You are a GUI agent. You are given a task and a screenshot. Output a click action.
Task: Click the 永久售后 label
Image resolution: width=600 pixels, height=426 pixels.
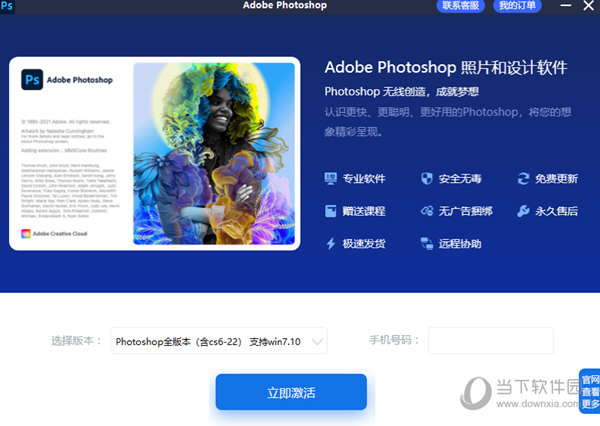pos(556,211)
